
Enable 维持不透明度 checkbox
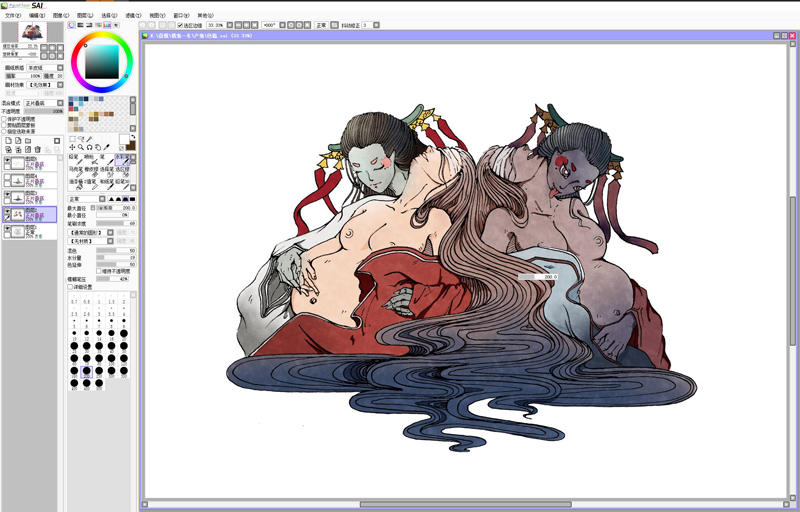[99, 271]
